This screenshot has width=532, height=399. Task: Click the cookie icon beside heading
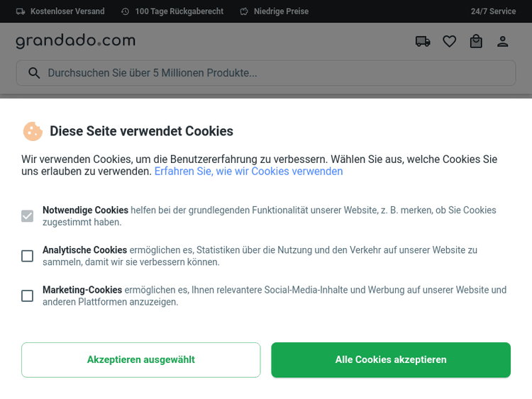pyautogui.click(x=33, y=131)
